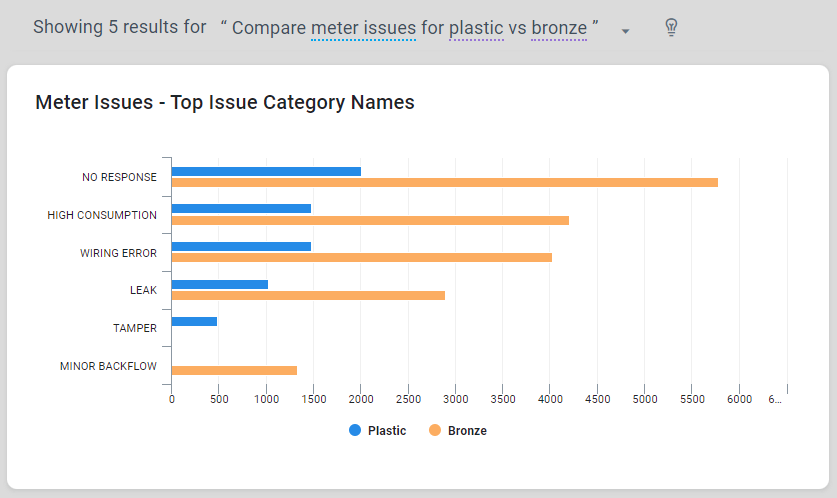Select the Plastic WIRING ERROR bar
This screenshot has width=837, height=498.
point(241,246)
